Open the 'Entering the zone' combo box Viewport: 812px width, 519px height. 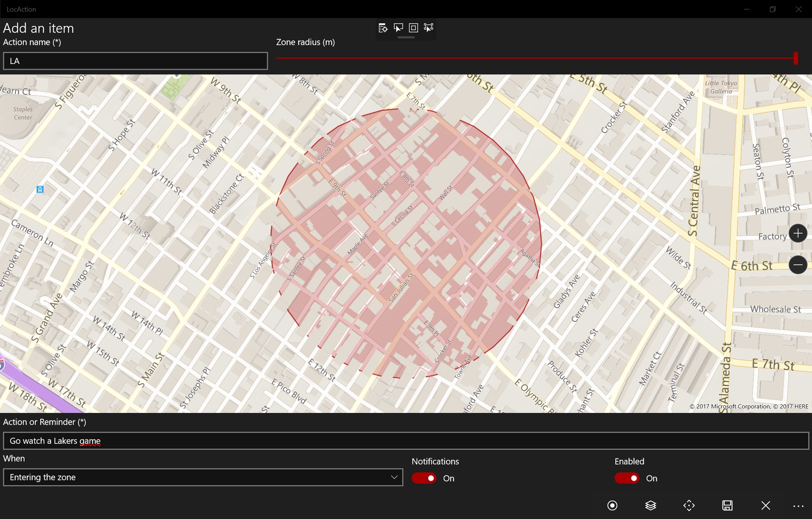pyautogui.click(x=195, y=477)
